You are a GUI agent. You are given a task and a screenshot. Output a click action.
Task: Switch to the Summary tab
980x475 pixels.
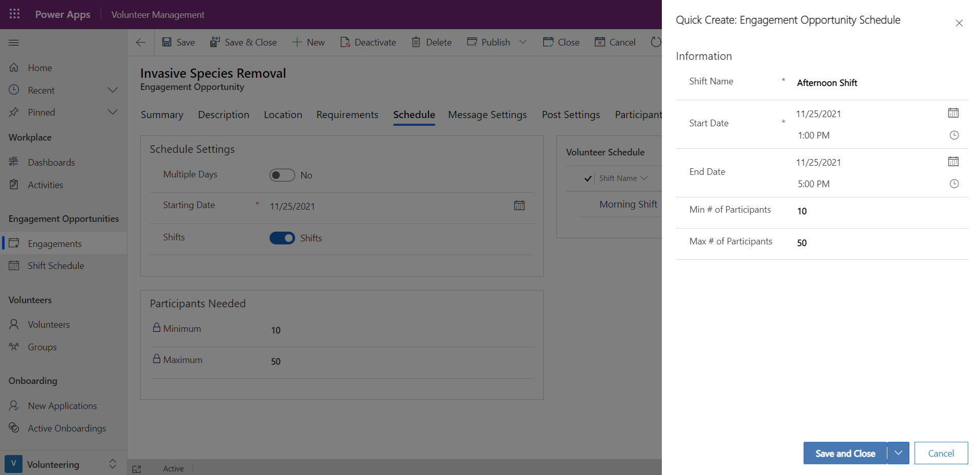(162, 115)
